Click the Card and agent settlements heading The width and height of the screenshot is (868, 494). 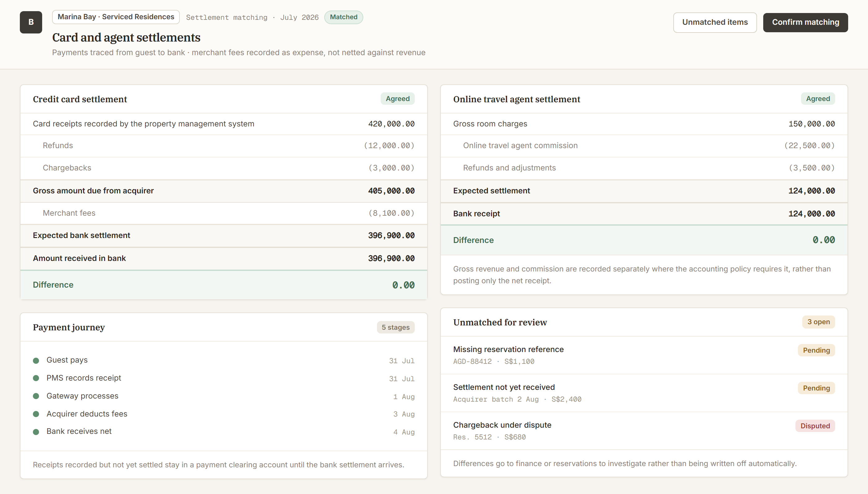pos(126,37)
